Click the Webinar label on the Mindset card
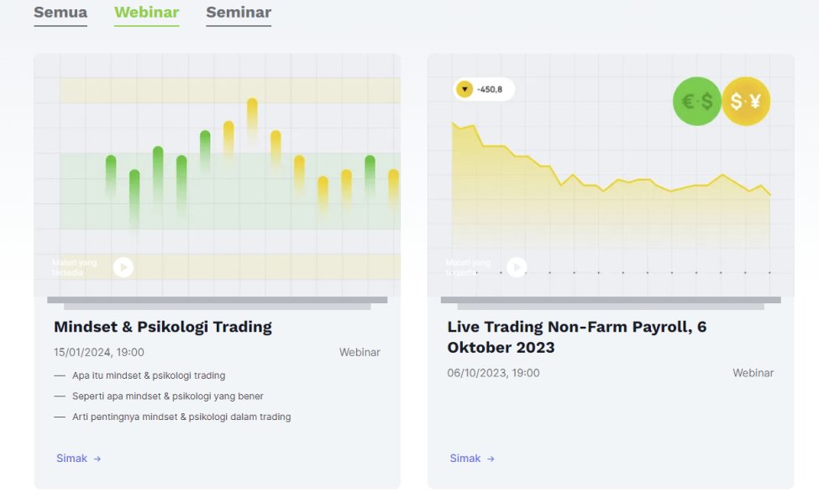 (360, 352)
